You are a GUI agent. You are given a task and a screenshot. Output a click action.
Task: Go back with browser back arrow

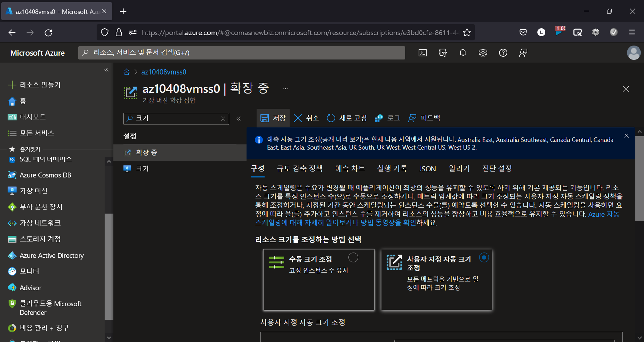[x=12, y=32]
